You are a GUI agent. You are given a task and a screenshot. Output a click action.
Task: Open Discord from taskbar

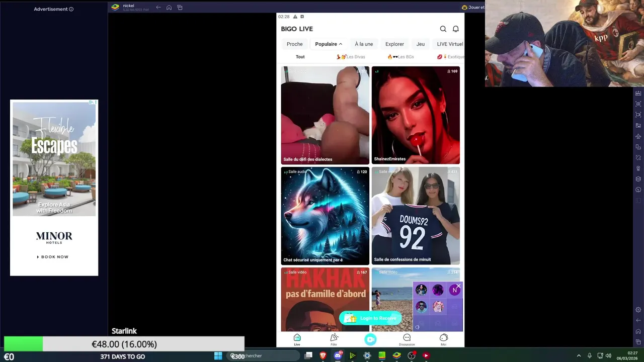pos(338,355)
